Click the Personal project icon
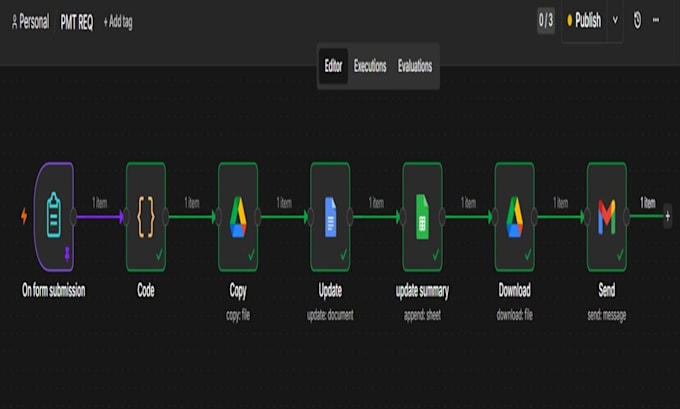 14,21
